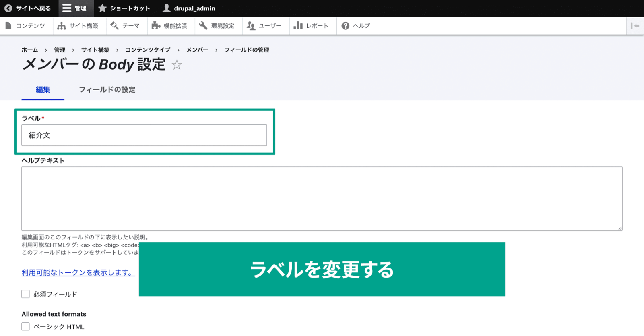Check the ベーシック HTML checkbox
This screenshot has height=336, width=644.
(26, 326)
